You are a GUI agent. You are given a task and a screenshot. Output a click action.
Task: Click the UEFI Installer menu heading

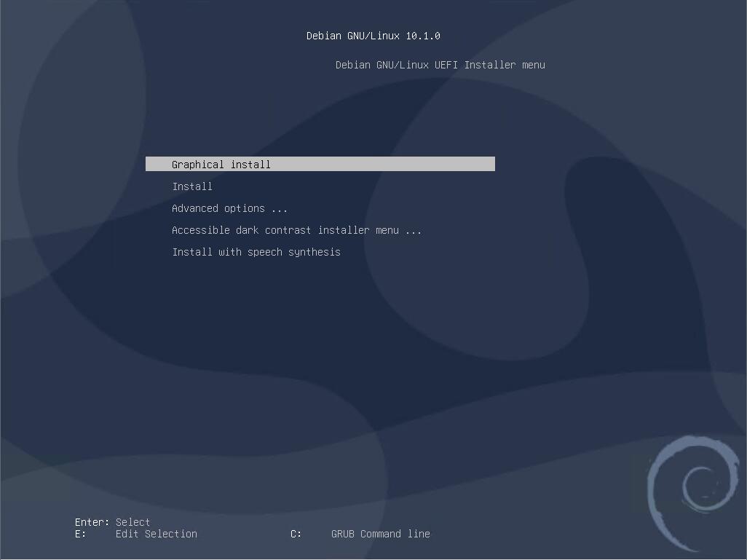440,65
